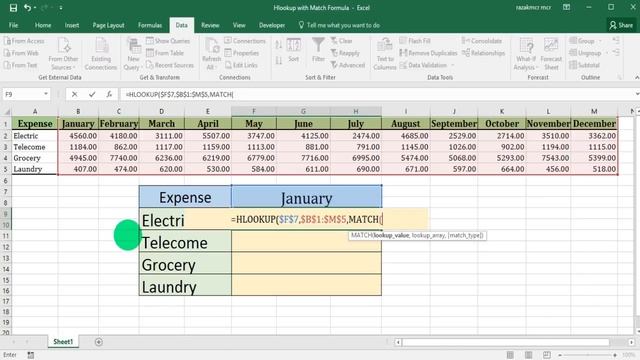Add a new sheet with plus icon
Screen dimensions: 640x360
pos(99,342)
